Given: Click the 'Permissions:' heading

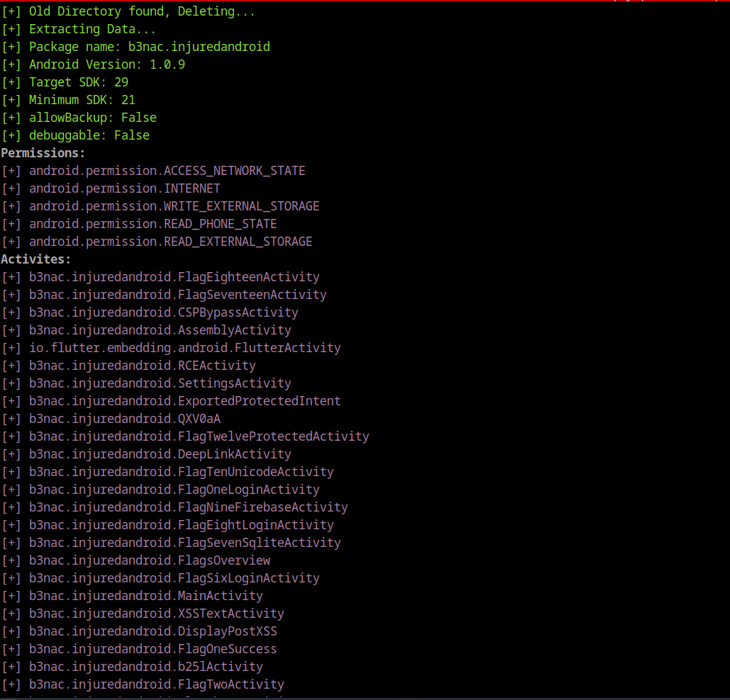Looking at the screenshot, I should pos(43,152).
